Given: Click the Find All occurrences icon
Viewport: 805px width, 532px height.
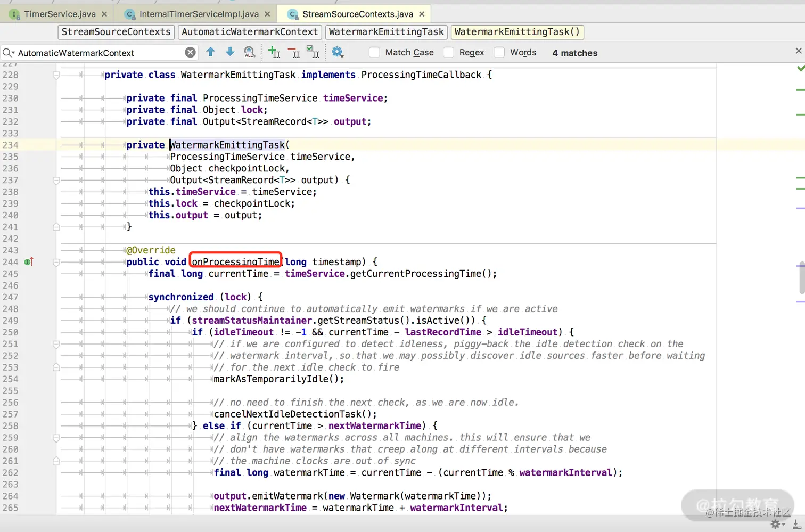Looking at the screenshot, I should [249, 52].
